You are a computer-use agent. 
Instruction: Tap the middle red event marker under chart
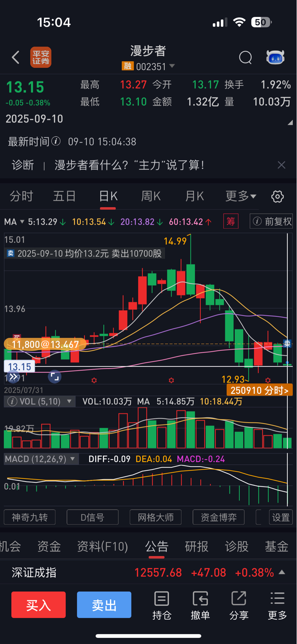171,381
